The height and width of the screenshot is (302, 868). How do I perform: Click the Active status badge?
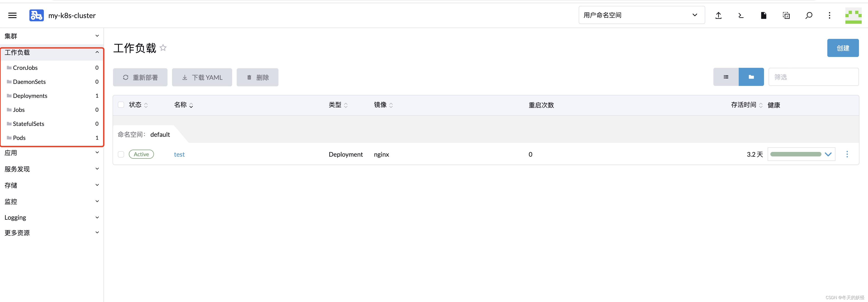pyautogui.click(x=141, y=154)
